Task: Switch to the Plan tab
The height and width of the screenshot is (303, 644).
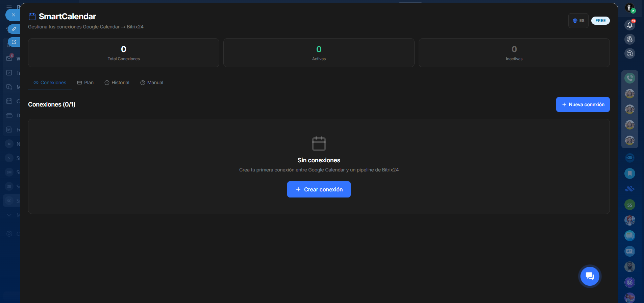Action: click(85, 83)
